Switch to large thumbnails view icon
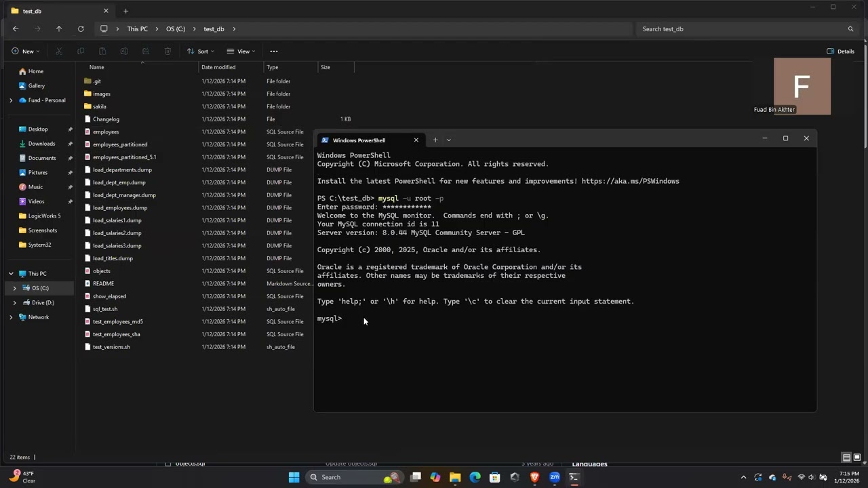 [857, 457]
